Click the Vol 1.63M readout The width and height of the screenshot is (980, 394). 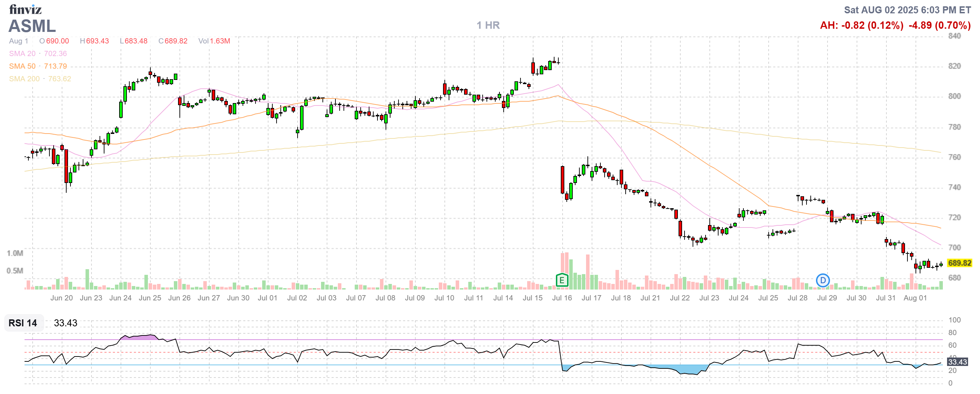tap(214, 41)
